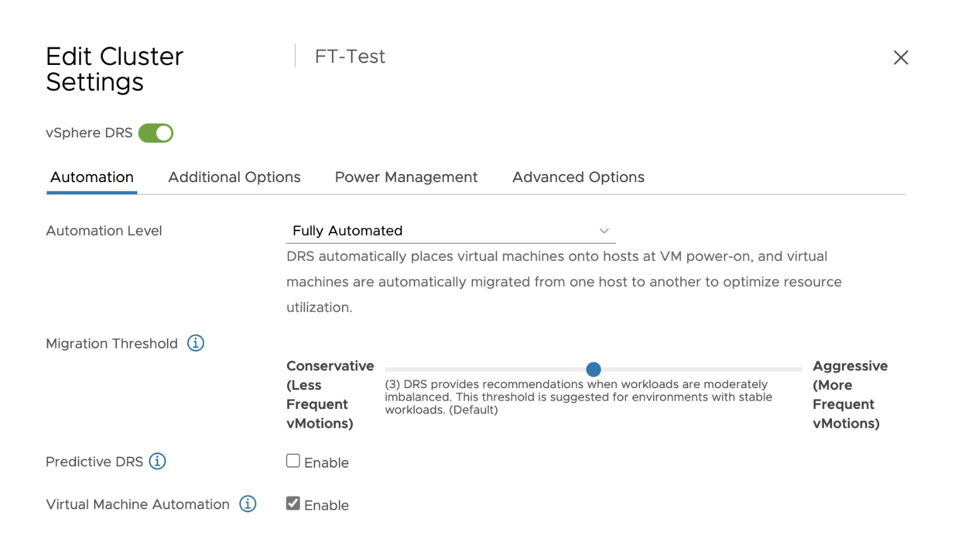Click the Migration Threshold slider handle
This screenshot has width=980, height=557.
pyautogui.click(x=593, y=369)
